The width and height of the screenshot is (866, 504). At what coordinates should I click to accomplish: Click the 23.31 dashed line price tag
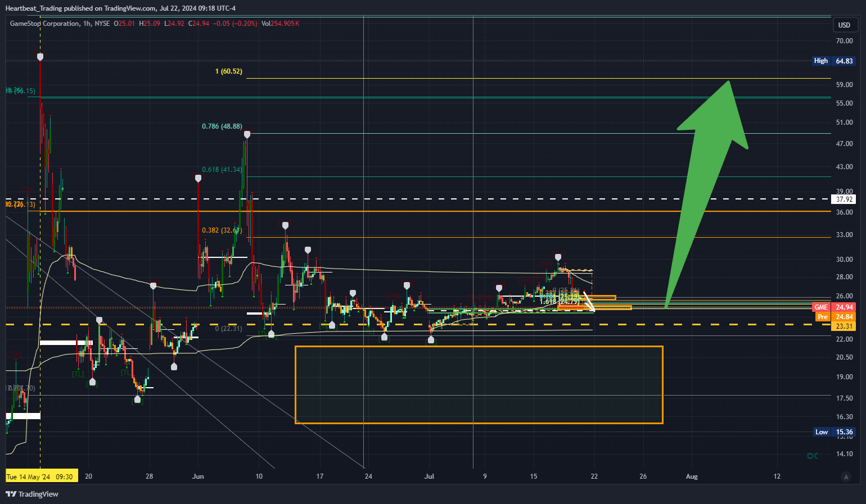coord(844,326)
